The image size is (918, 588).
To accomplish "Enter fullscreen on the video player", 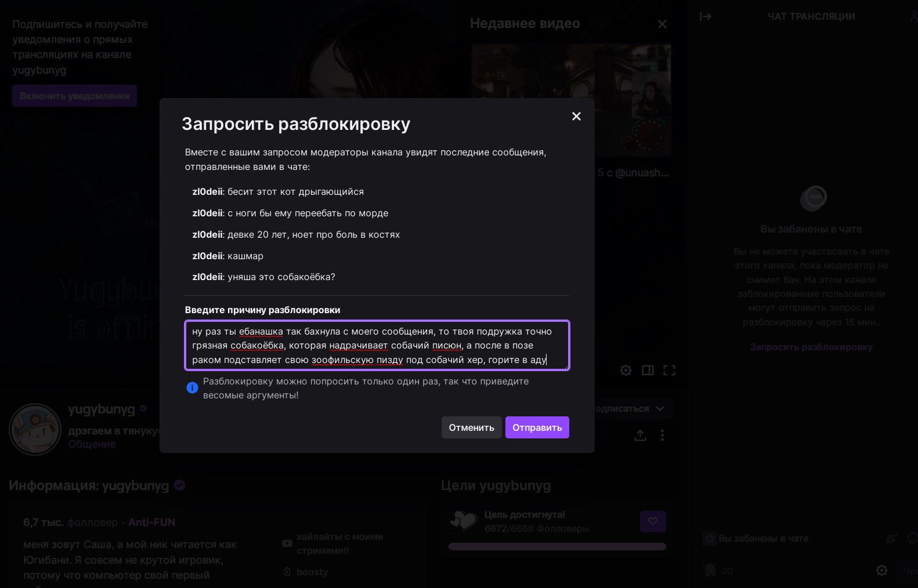I will pos(669,370).
